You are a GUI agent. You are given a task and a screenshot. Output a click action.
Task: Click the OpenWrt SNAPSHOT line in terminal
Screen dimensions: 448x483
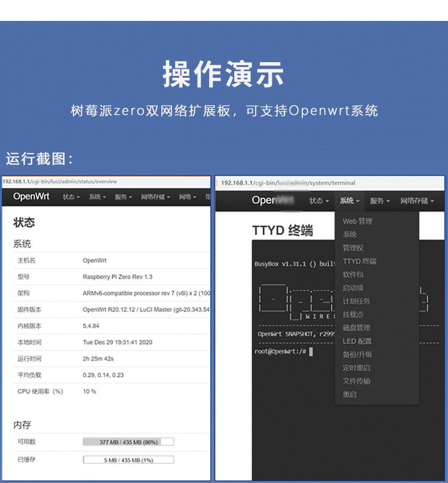coord(296,334)
